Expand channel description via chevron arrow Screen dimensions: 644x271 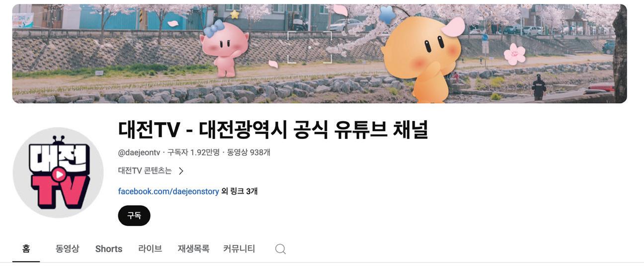point(181,171)
